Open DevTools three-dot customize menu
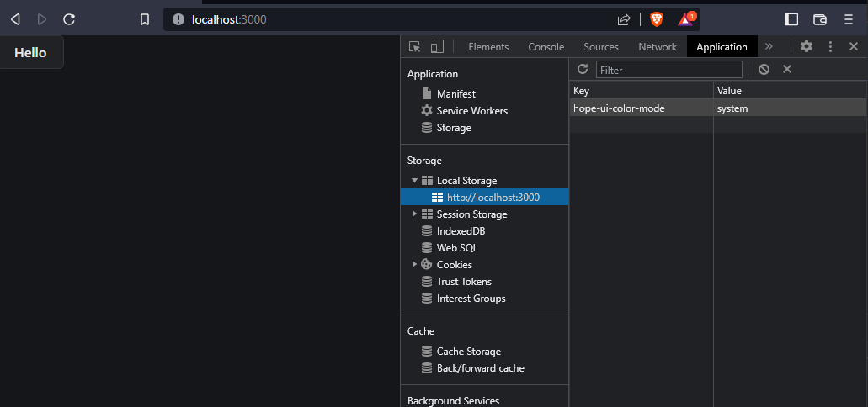Screen dimensions: 868x407 coord(830,47)
